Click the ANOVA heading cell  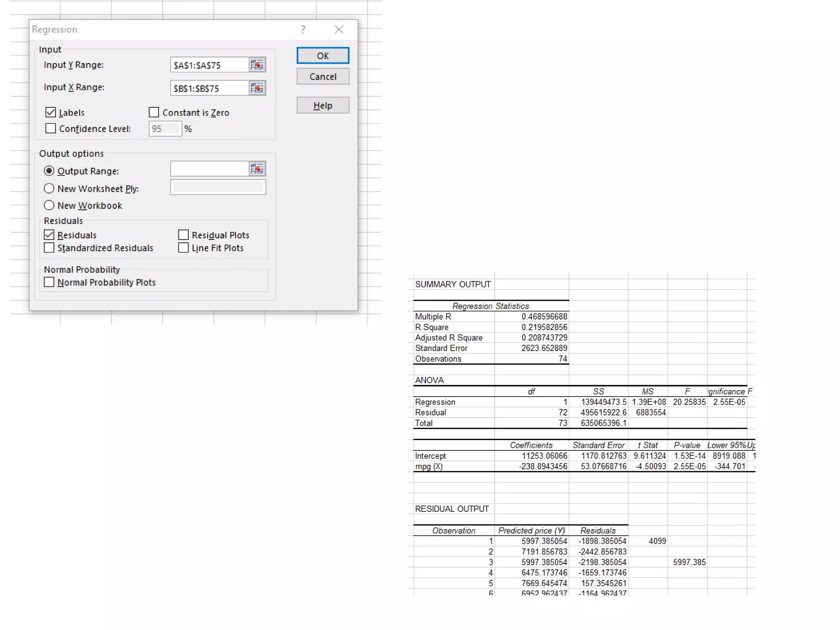[x=454, y=380]
